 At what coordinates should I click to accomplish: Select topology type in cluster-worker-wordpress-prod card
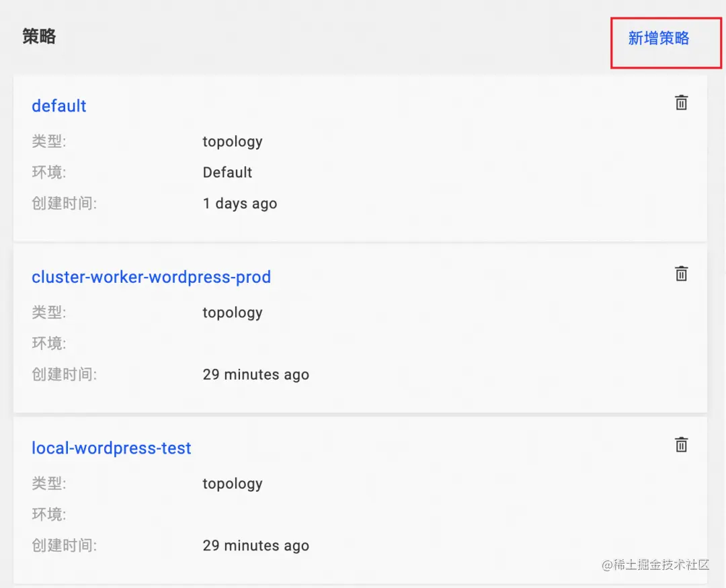tap(233, 313)
